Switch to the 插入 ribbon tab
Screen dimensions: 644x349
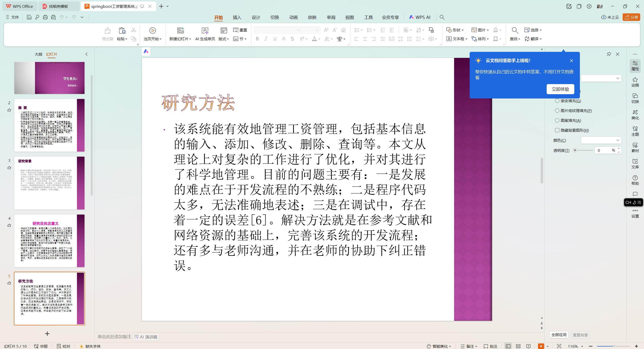click(237, 17)
